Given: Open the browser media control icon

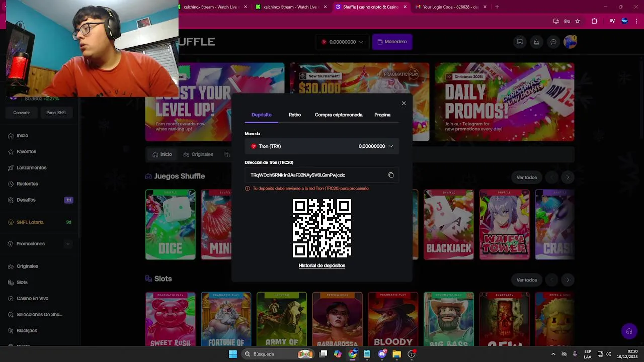Looking at the screenshot, I should point(612,21).
